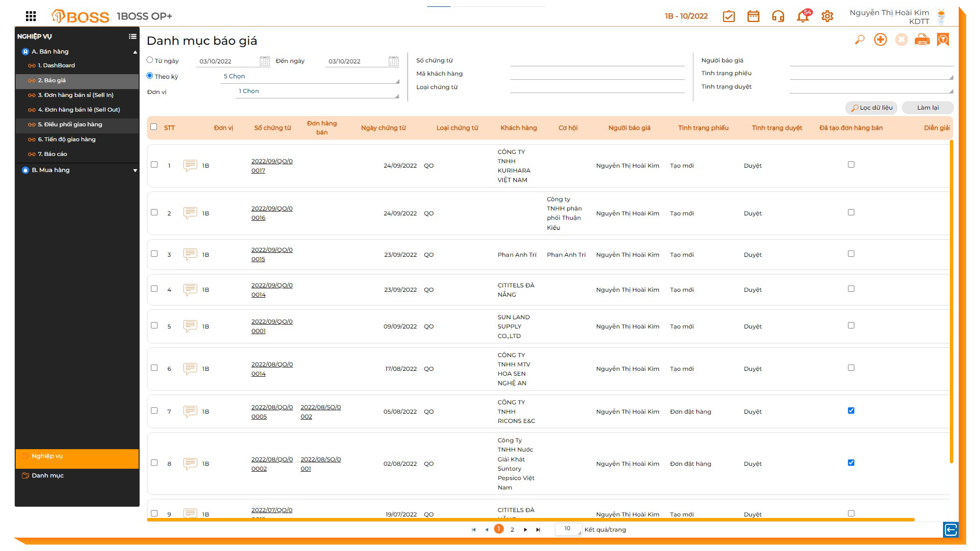This screenshot has height=551, width=980.
Task: Click the Từ ngày calendar icon
Action: [x=264, y=61]
